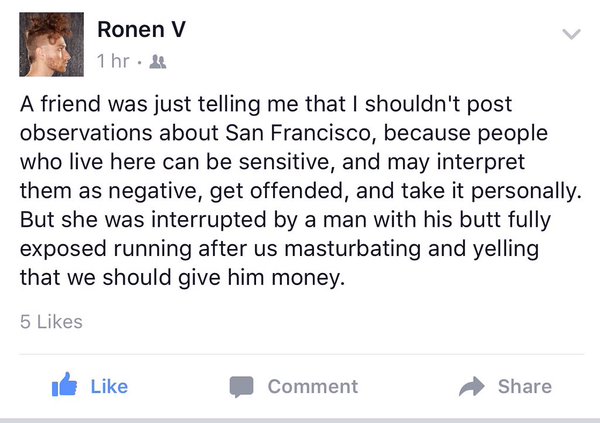
Task: Open the "1 hr" timestamp link
Action: click(x=112, y=61)
